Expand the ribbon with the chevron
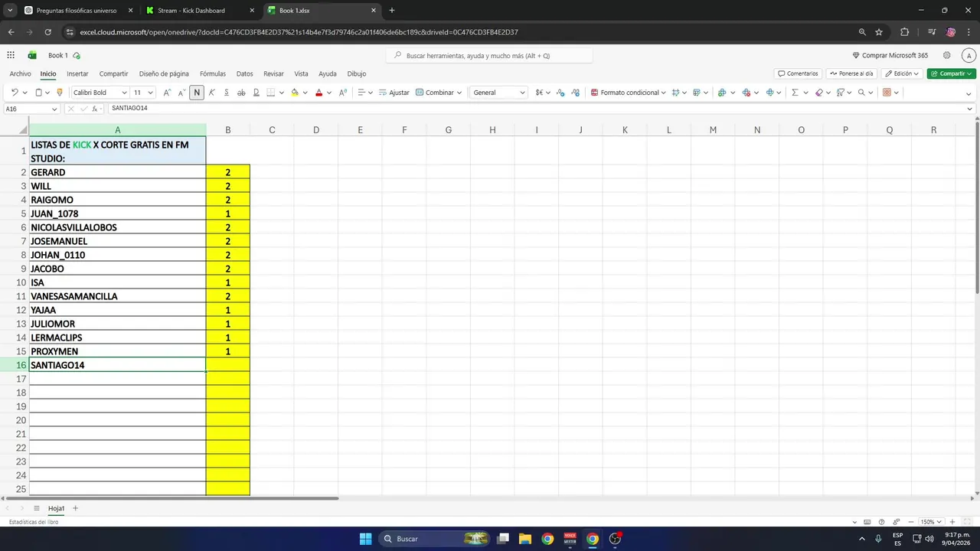The image size is (980, 551). (968, 93)
